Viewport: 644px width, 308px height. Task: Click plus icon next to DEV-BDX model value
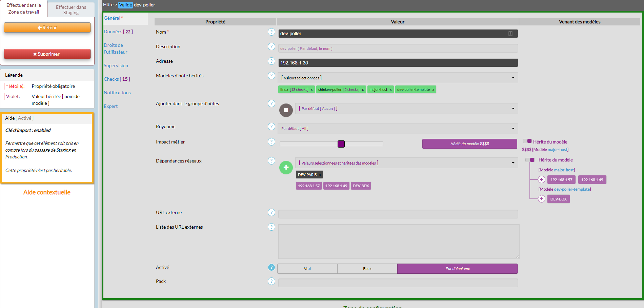[x=542, y=199]
